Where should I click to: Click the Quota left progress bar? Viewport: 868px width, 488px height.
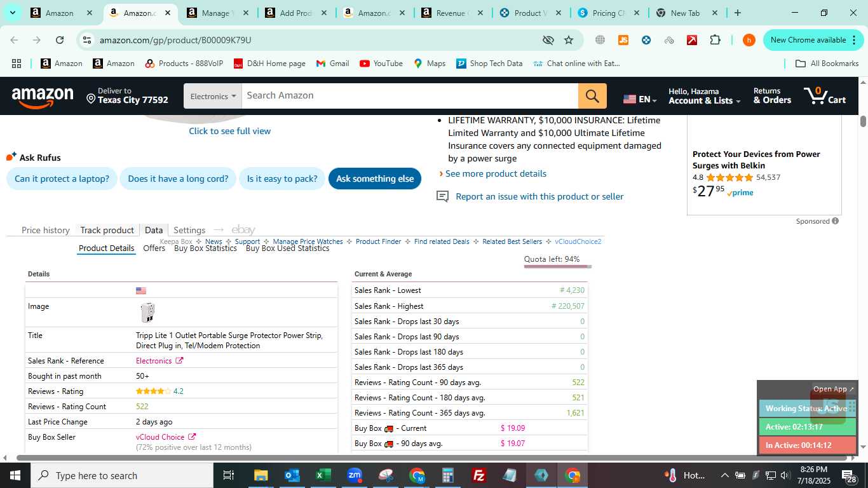pos(558,267)
